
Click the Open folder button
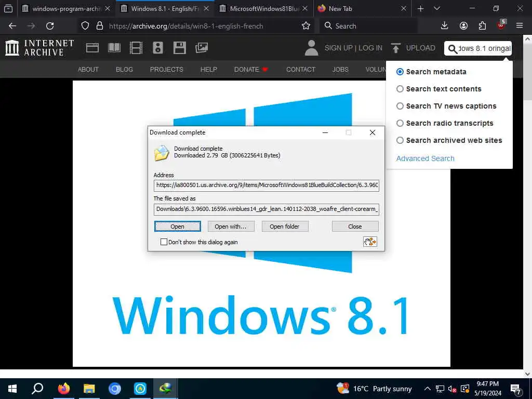(285, 227)
